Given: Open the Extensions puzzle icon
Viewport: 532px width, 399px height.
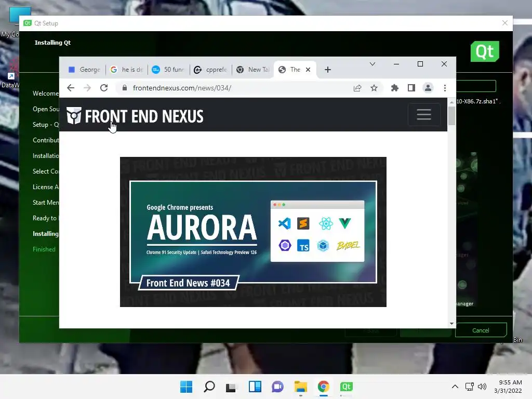Looking at the screenshot, I should pos(395,88).
